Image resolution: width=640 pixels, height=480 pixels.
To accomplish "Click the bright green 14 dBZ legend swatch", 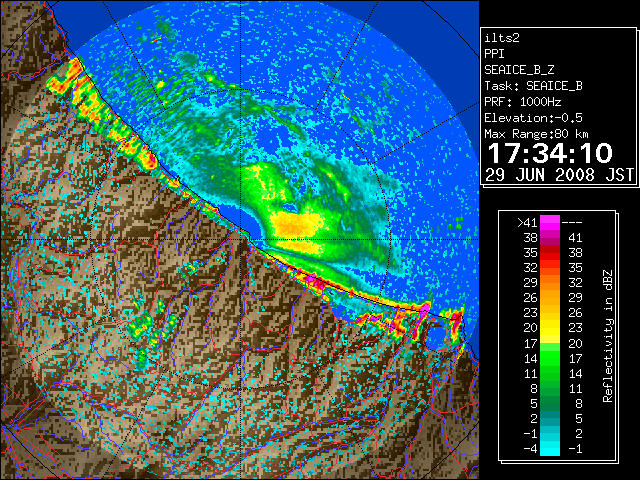I will (550, 358).
